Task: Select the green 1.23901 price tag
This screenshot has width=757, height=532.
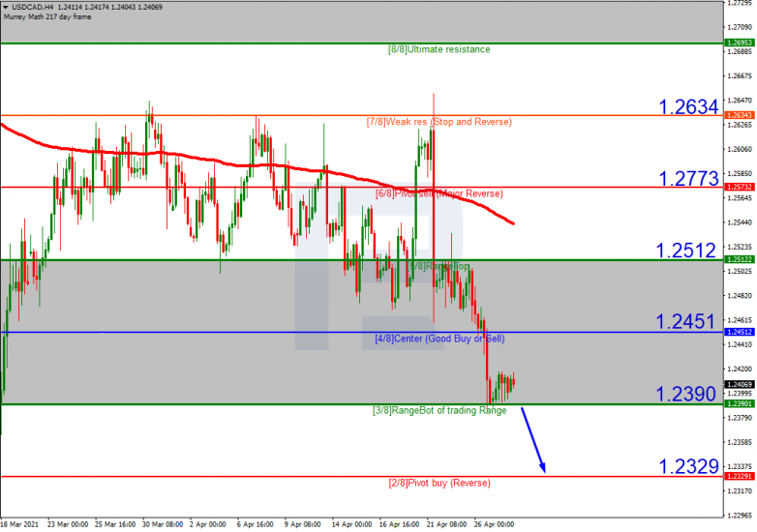Action: [740, 403]
